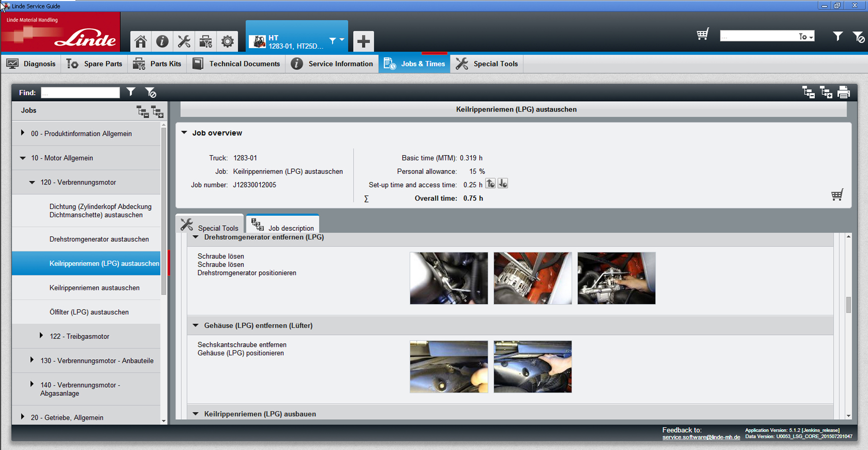Expand 00 - Produktinformation Allgemein node
868x450 pixels.
pos(23,133)
